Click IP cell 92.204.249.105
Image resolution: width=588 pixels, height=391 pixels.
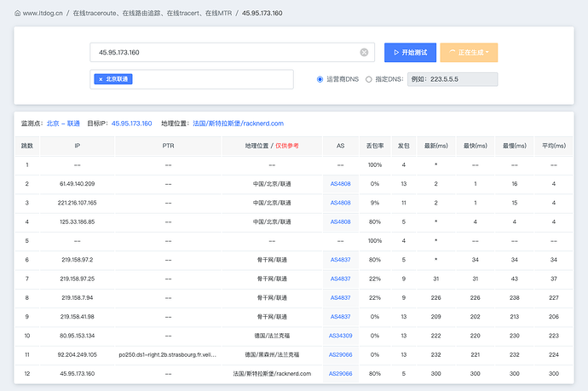click(78, 354)
